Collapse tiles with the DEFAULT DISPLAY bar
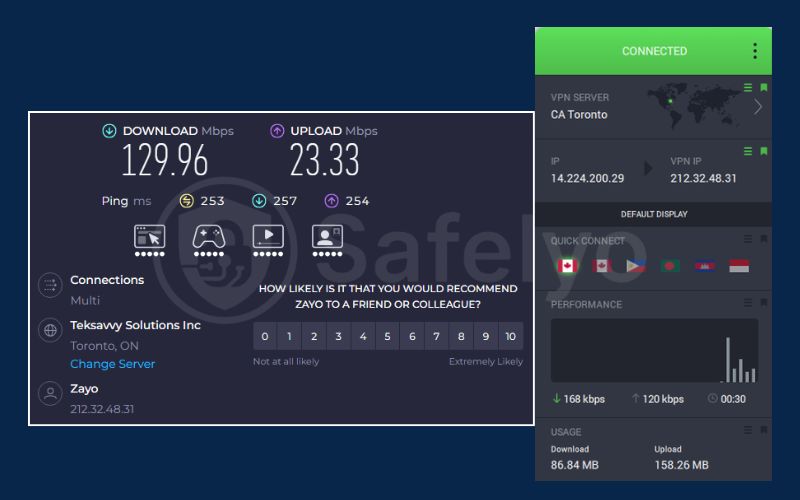 [654, 214]
